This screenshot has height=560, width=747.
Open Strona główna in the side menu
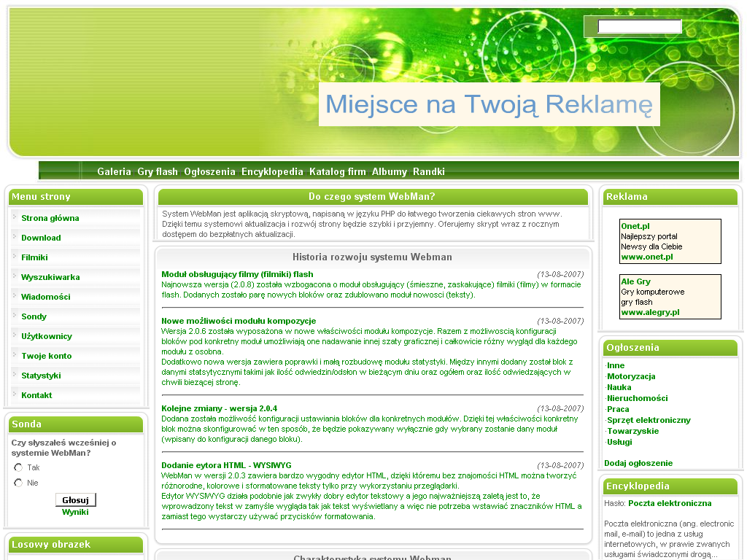coord(50,218)
